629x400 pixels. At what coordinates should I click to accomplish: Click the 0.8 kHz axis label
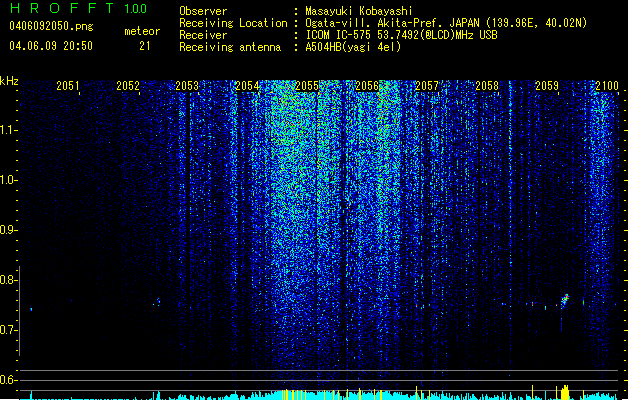8,280
